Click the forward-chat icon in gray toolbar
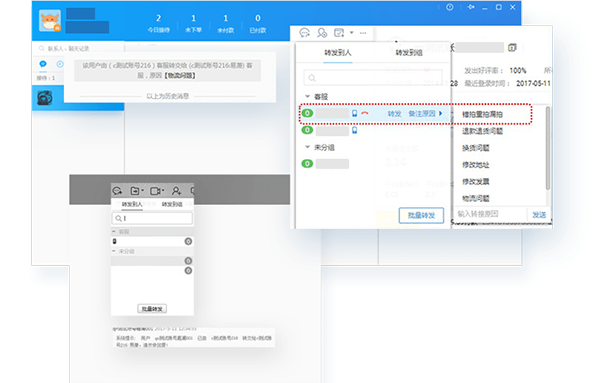This screenshot has width=600, height=383. coord(117,191)
